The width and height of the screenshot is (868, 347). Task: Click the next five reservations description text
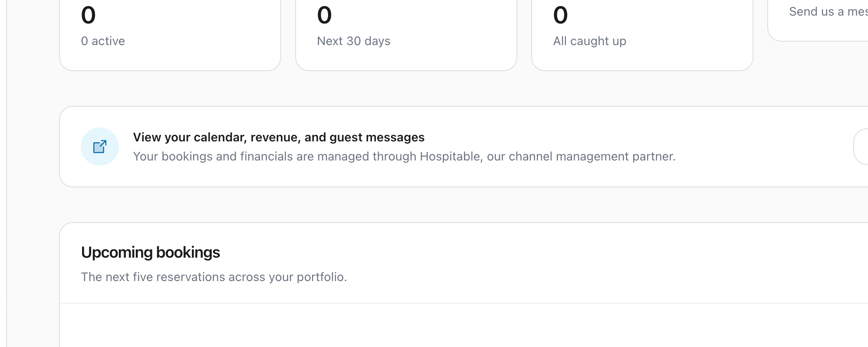pos(214,277)
